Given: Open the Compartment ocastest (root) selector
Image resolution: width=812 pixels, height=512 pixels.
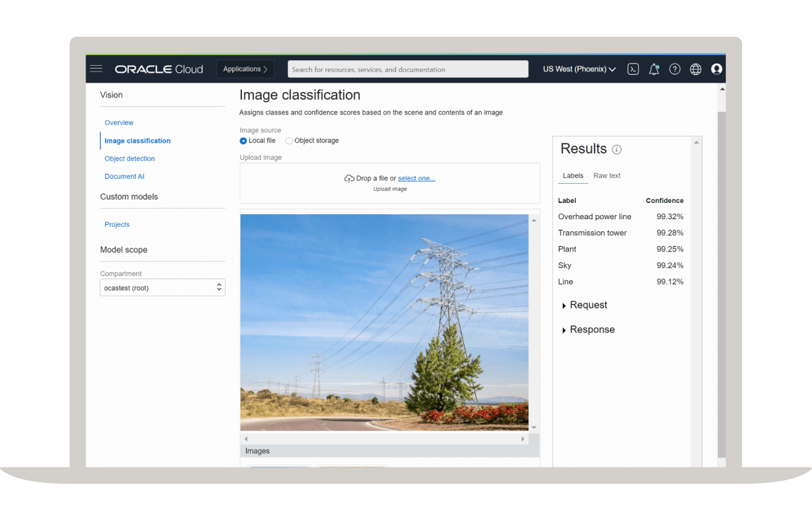Looking at the screenshot, I should (163, 288).
